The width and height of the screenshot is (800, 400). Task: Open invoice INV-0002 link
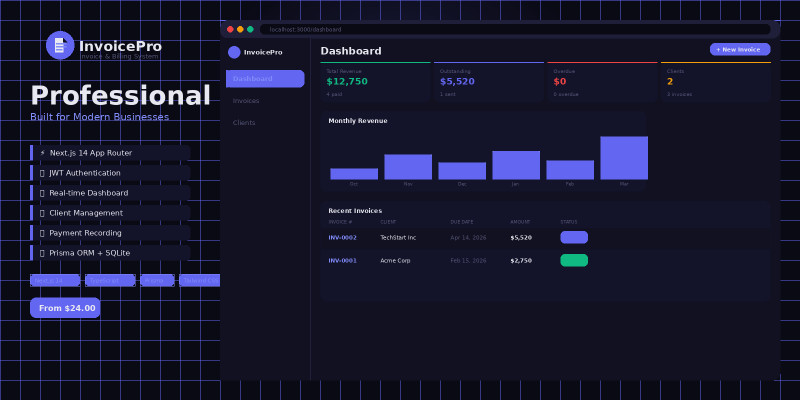[342, 238]
